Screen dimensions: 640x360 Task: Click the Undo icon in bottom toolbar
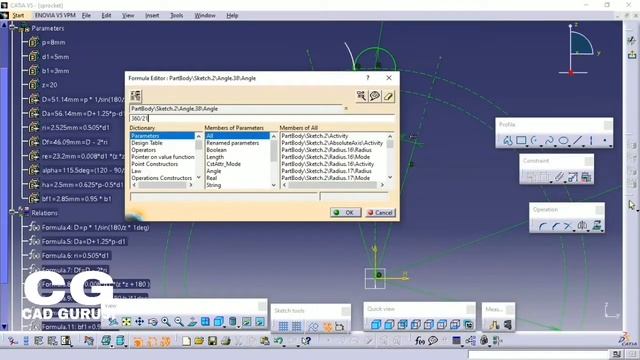(x=278, y=340)
